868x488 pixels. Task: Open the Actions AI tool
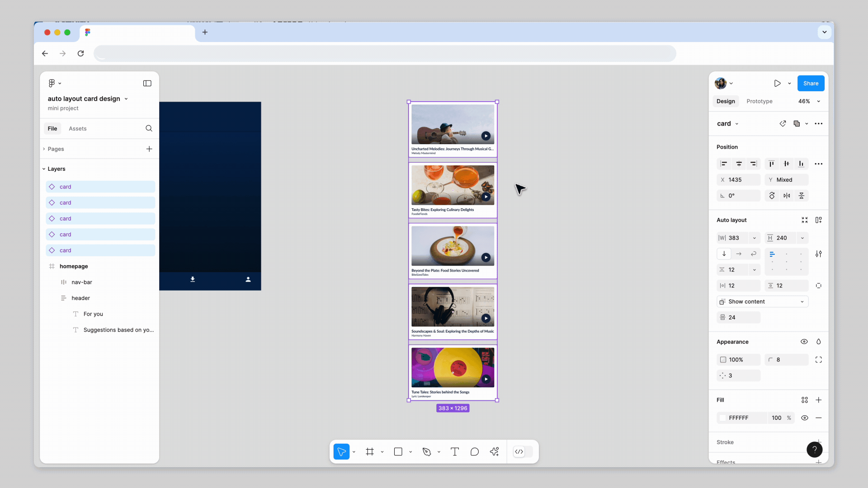tap(494, 451)
